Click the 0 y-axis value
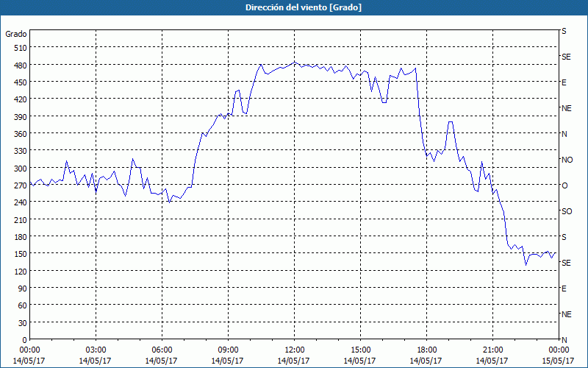Image resolution: width=588 pixels, height=368 pixels. pyautogui.click(x=25, y=340)
